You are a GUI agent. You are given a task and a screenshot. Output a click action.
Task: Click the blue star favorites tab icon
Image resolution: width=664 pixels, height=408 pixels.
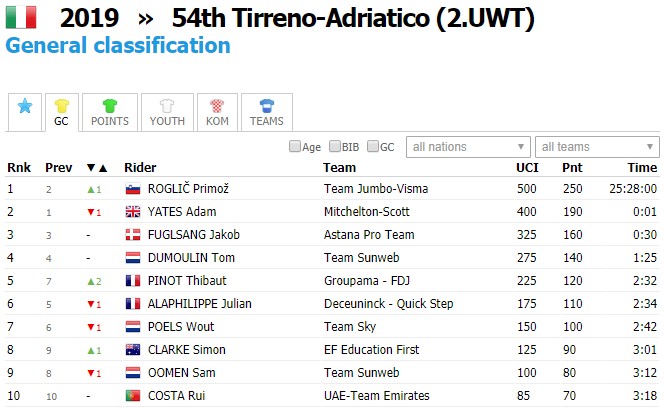pyautogui.click(x=25, y=106)
